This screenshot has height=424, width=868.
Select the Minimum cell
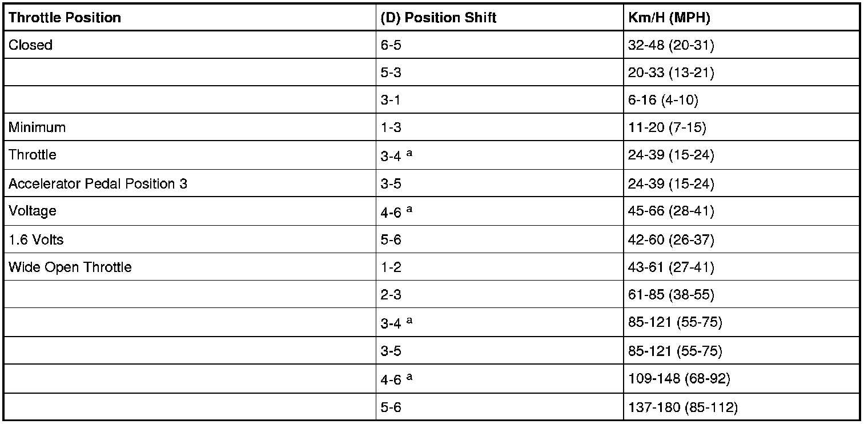(37, 127)
